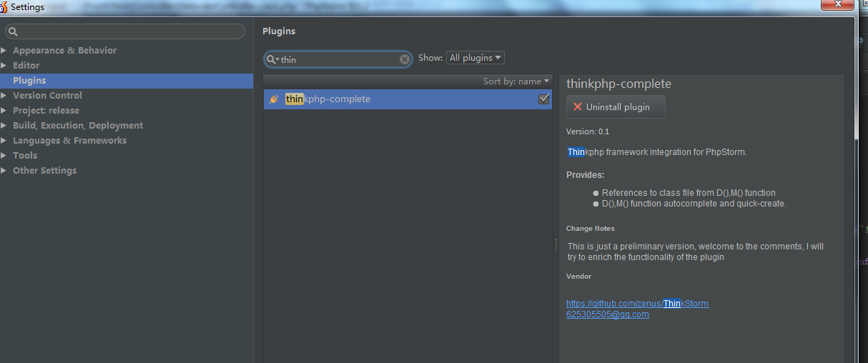The height and width of the screenshot is (363, 868).
Task: Open the Show: All plugins dropdown
Action: pos(475,58)
